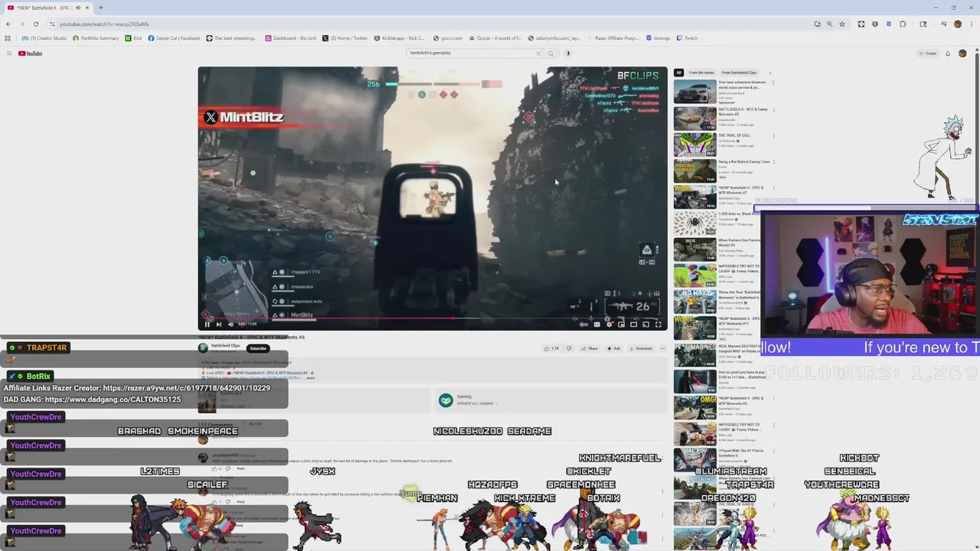Image resolution: width=980 pixels, height=551 pixels.
Task: Open BATTLEFIELD 6 WTF & Funny recommended thumbnail
Action: [x=694, y=119]
